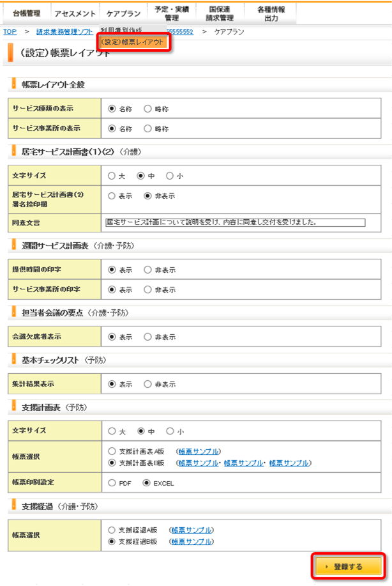This screenshot has width=392, height=586.
Task: Click the 担当者会議の要点 section heading
Action: (75, 312)
